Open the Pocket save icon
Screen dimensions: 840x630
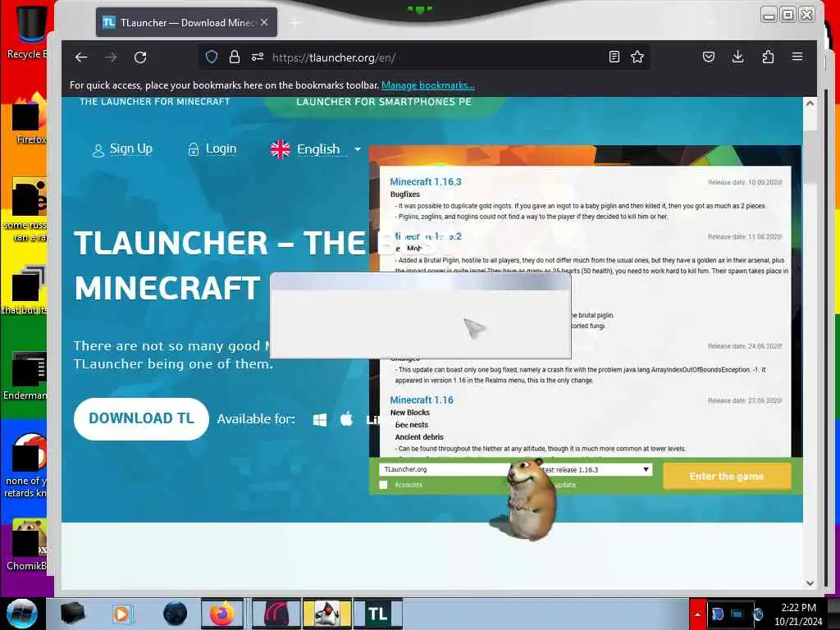pyautogui.click(x=709, y=57)
